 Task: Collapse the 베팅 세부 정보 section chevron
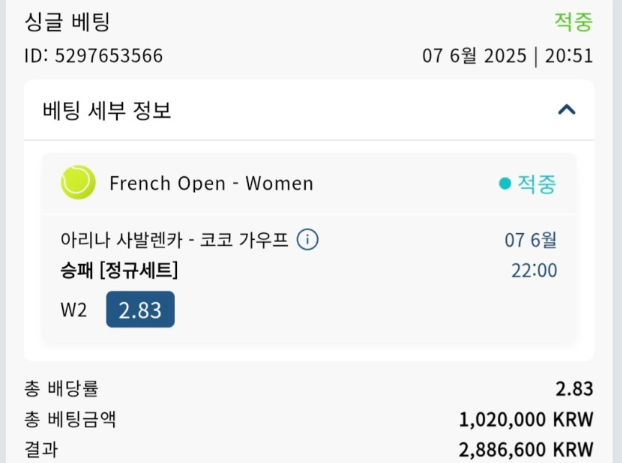pyautogui.click(x=566, y=110)
